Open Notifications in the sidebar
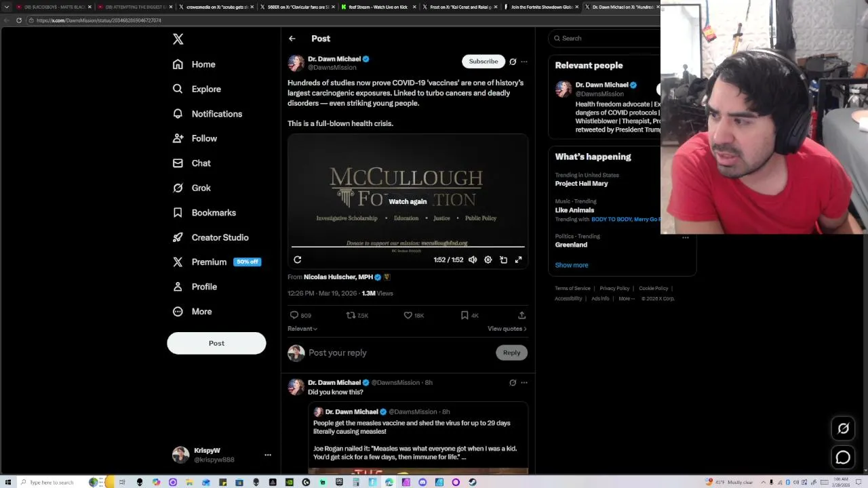The image size is (868, 488). (x=207, y=114)
